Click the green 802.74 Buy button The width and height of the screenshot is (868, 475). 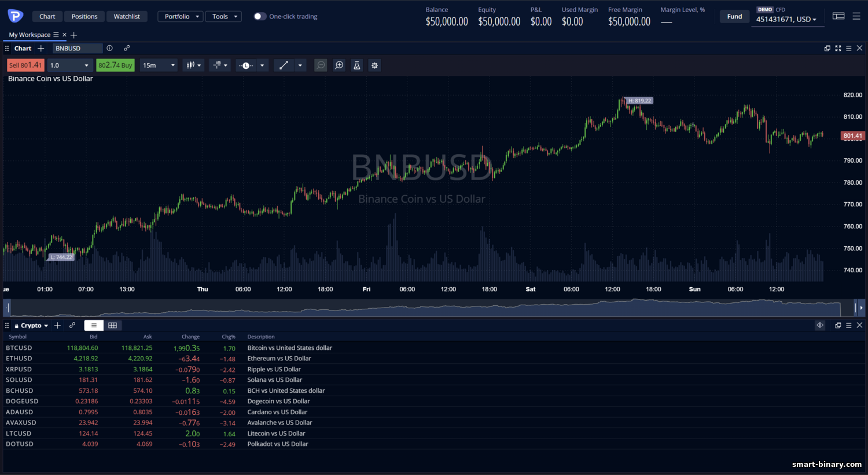(115, 65)
